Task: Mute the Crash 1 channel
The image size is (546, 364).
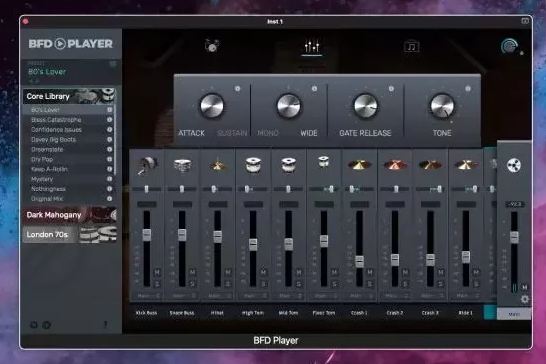Action: point(370,272)
